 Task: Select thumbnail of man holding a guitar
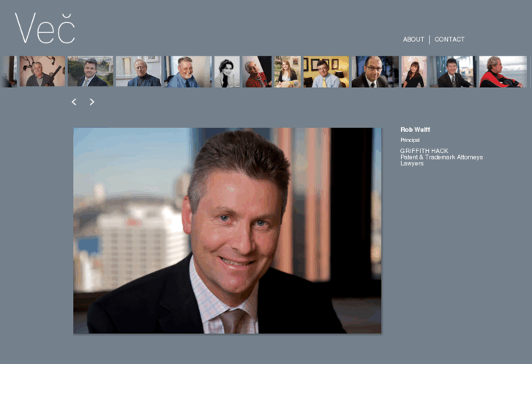tap(42, 71)
